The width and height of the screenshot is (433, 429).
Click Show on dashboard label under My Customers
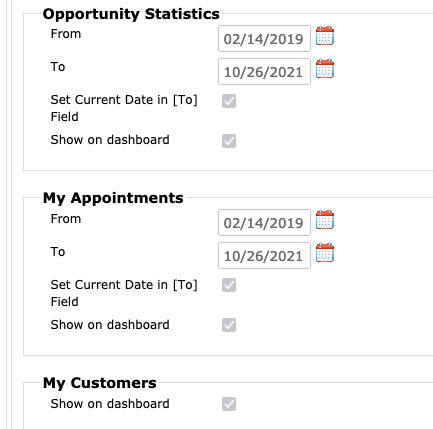[110, 404]
